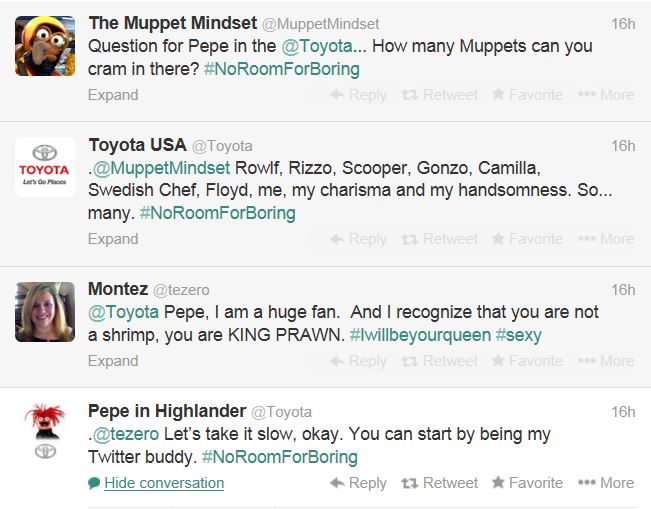The height and width of the screenshot is (509, 651).
Task: Favorite the Toyota USA tweet
Action: (x=527, y=238)
